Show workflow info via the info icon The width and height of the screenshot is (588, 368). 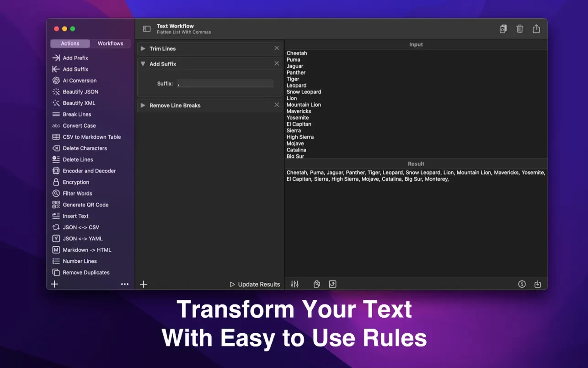(x=522, y=284)
